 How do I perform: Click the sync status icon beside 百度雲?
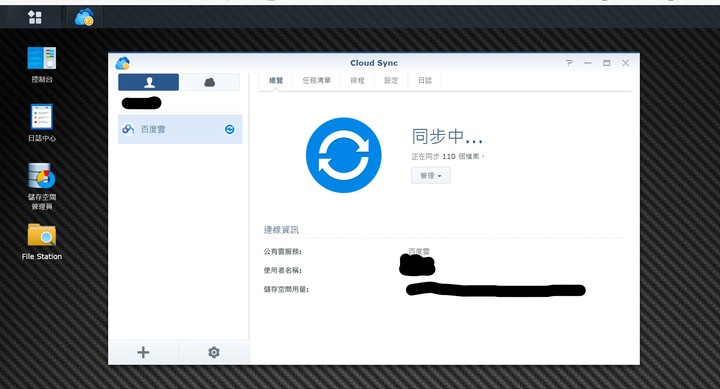pos(230,129)
